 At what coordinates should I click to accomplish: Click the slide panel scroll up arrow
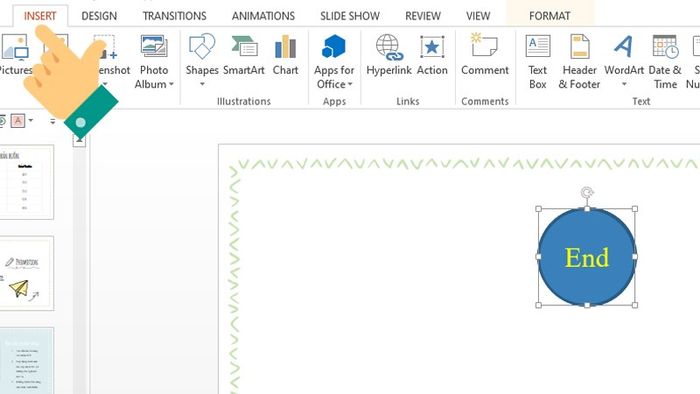(79, 140)
